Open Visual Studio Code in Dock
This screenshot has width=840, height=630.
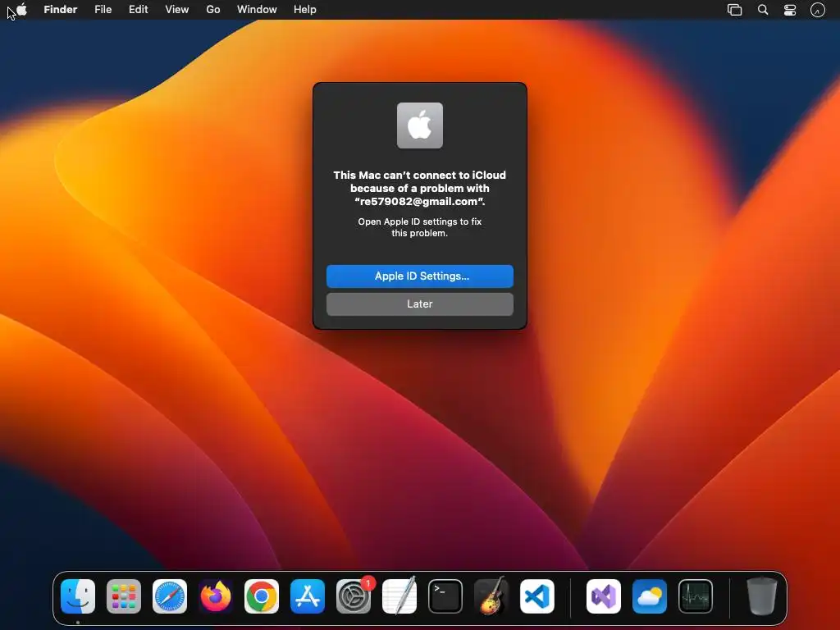(537, 596)
